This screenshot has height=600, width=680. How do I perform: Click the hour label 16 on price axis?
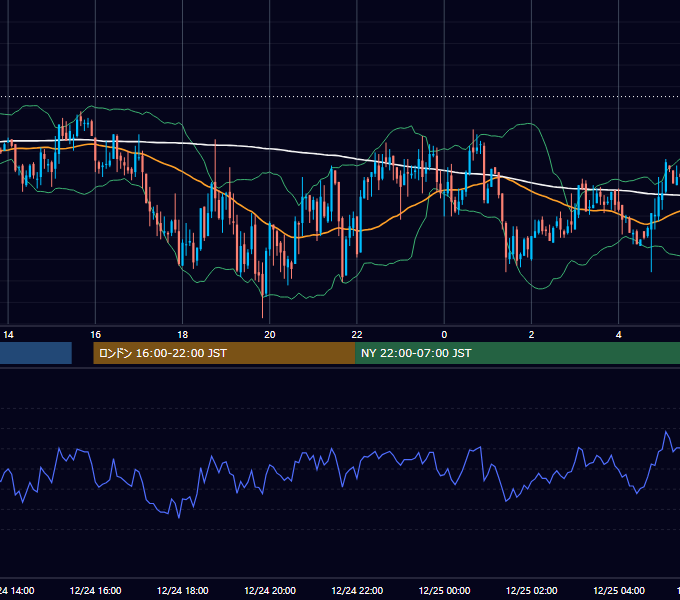click(95, 335)
